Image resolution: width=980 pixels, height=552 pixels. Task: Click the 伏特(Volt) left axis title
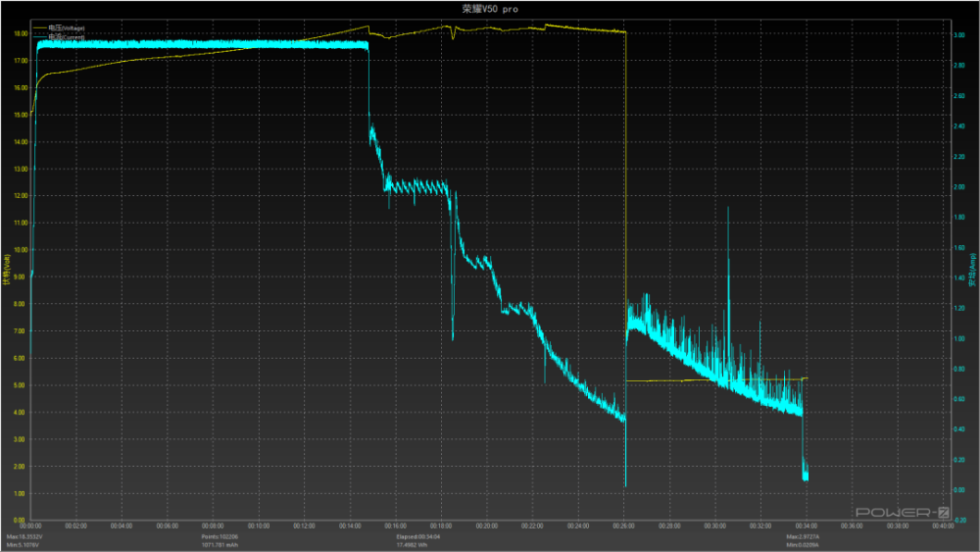pyautogui.click(x=6, y=270)
